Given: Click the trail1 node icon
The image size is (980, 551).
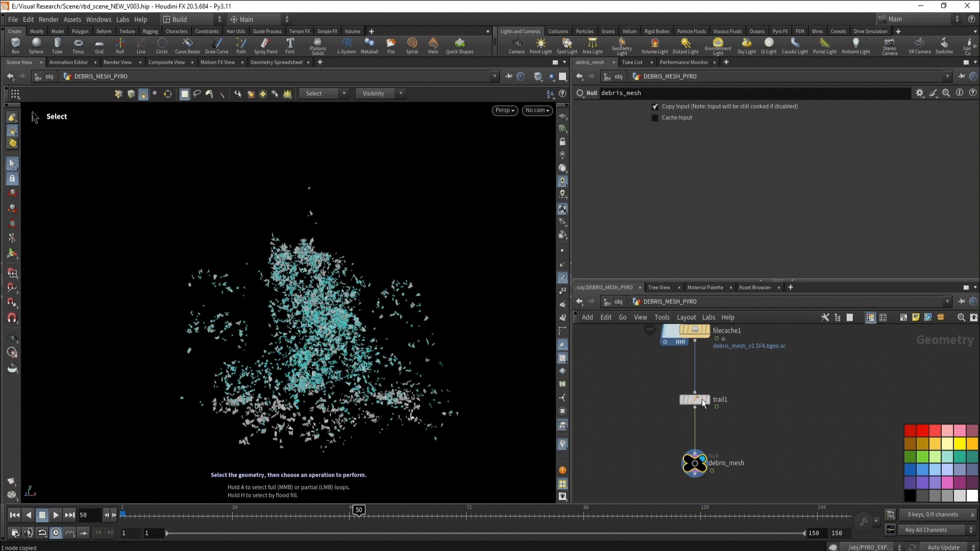Looking at the screenshot, I should tap(694, 399).
